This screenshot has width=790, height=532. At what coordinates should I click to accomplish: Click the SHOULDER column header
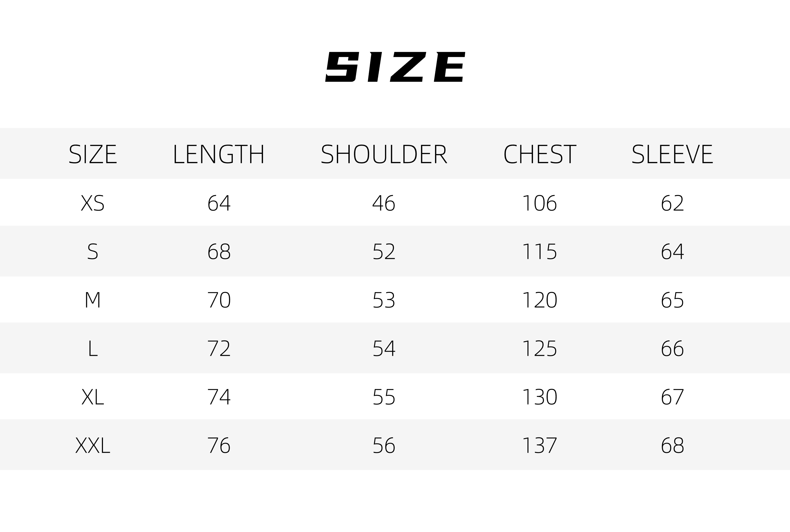(384, 154)
